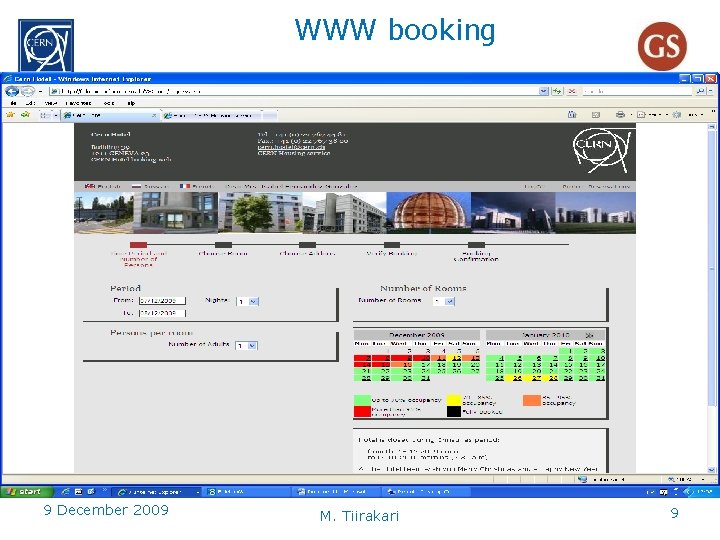Click the black fully booked legend swatch
This screenshot has height=540, width=720.
(x=454, y=411)
